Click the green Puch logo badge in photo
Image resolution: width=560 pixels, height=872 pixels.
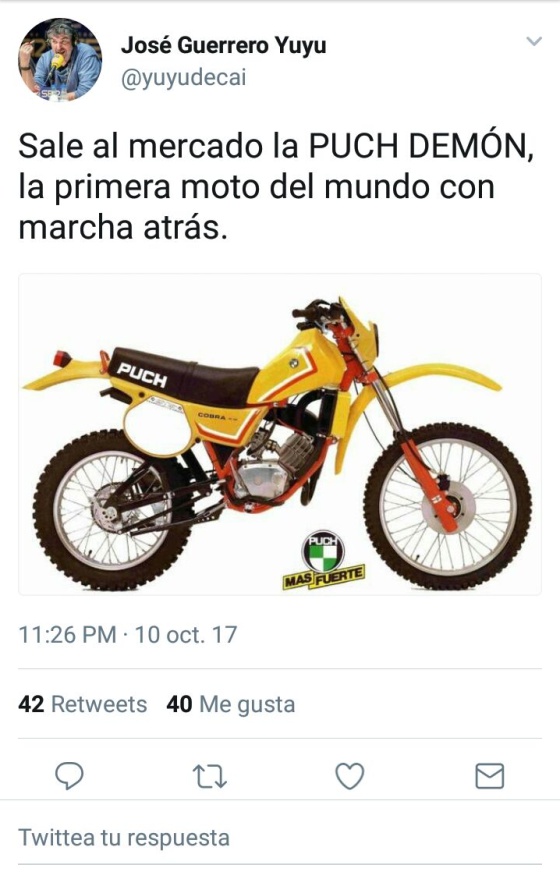323,551
